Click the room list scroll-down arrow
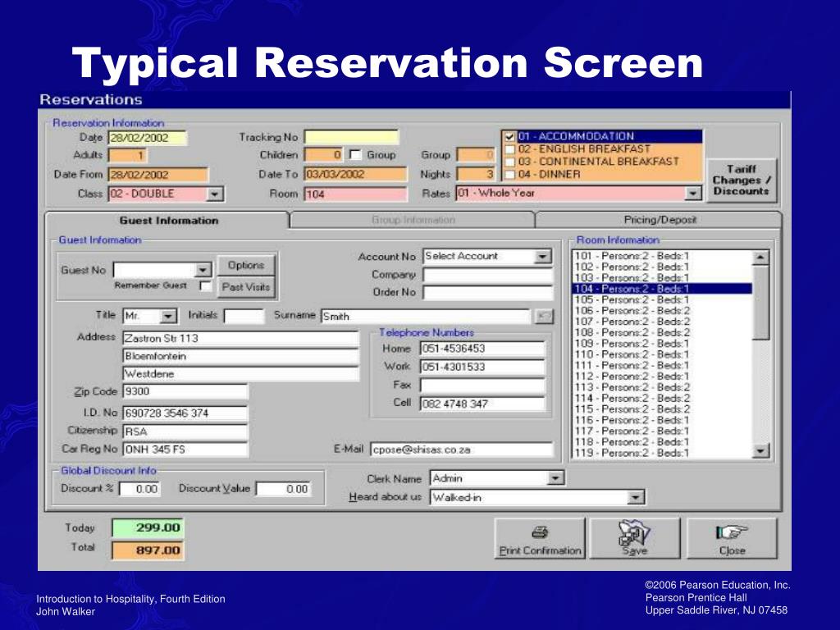The image size is (840, 630). 760,452
